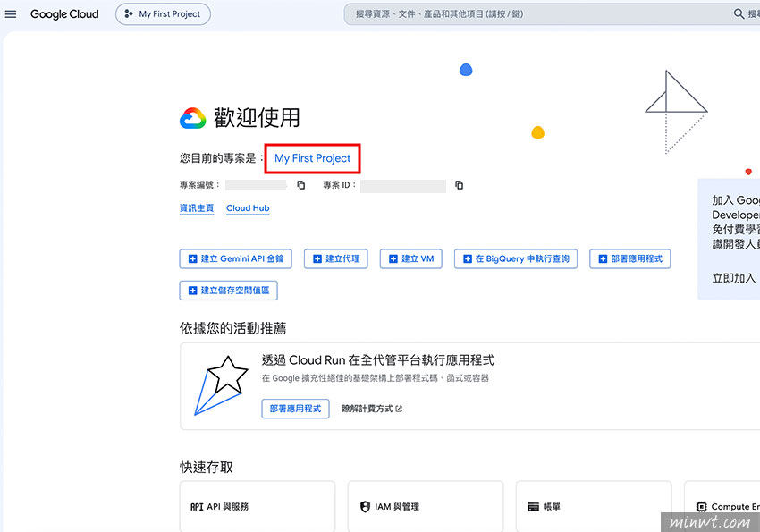Open 瞭解計費方式 external link
The height and width of the screenshot is (532, 760).
(x=372, y=409)
